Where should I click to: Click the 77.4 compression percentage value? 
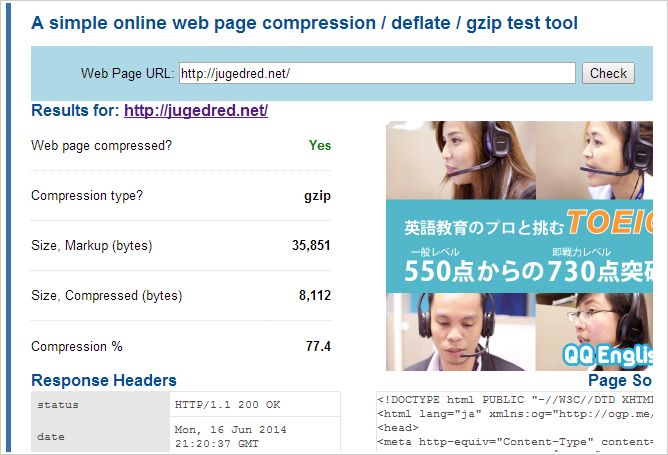click(318, 347)
